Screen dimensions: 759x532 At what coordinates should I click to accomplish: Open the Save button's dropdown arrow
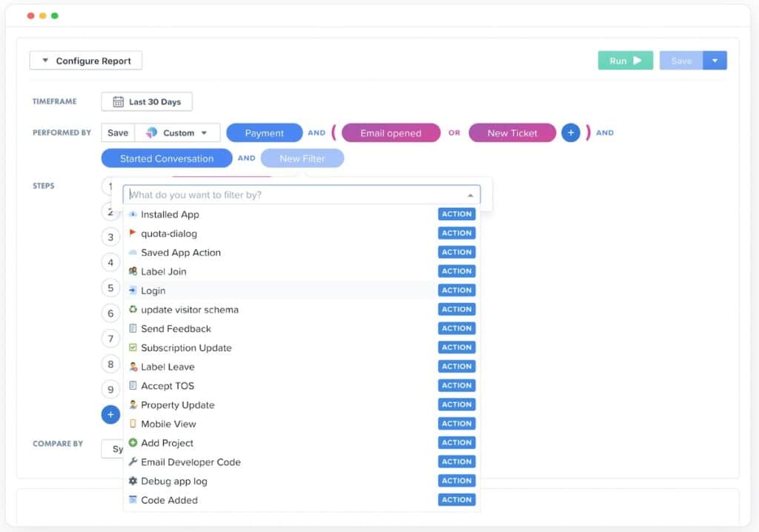click(715, 60)
